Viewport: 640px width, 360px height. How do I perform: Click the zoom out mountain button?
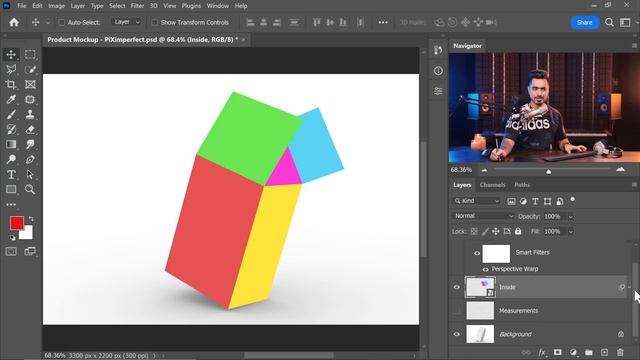tap(484, 170)
